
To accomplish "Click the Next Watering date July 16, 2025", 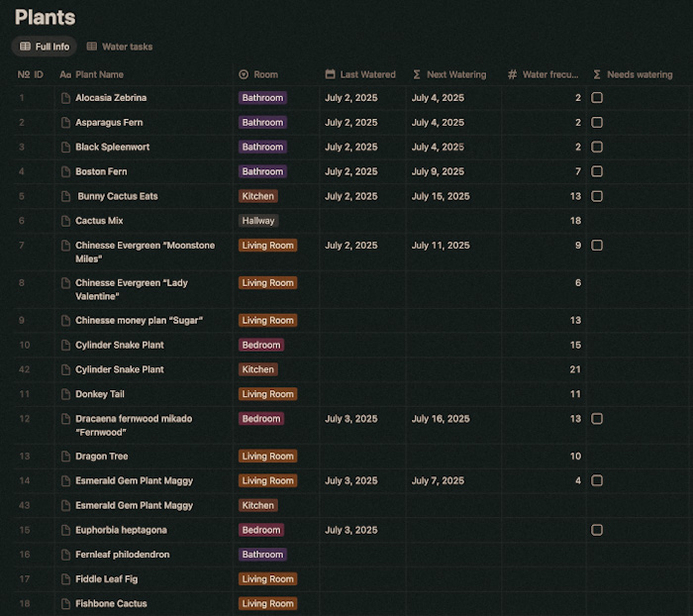I will (x=441, y=418).
